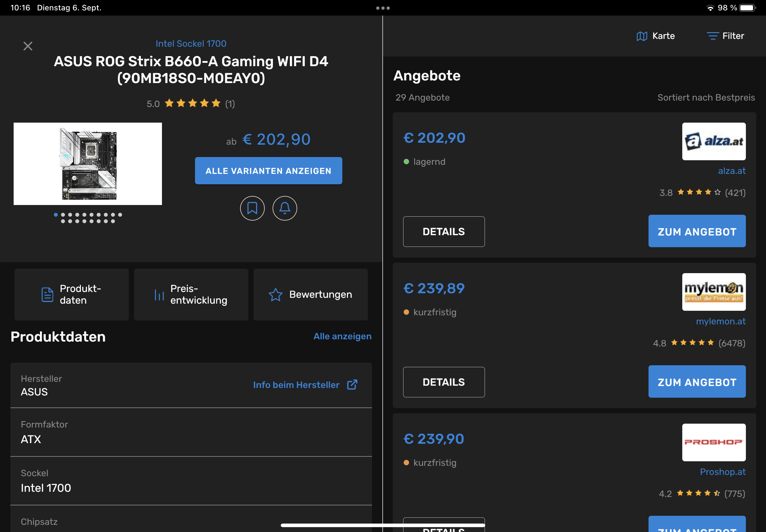This screenshot has height=532, width=766.
Task: Tap the three-dot multitasking indicator
Action: coord(383,8)
